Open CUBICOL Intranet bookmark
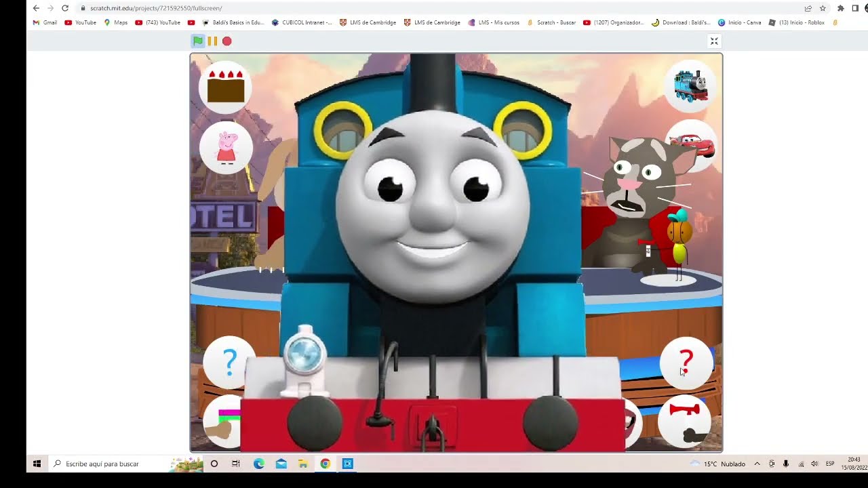 click(302, 22)
